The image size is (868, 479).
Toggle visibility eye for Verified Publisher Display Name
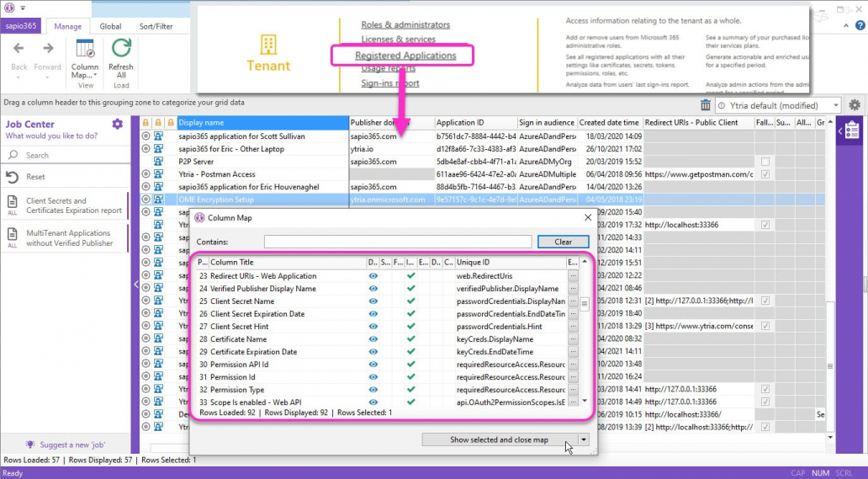pyautogui.click(x=373, y=289)
